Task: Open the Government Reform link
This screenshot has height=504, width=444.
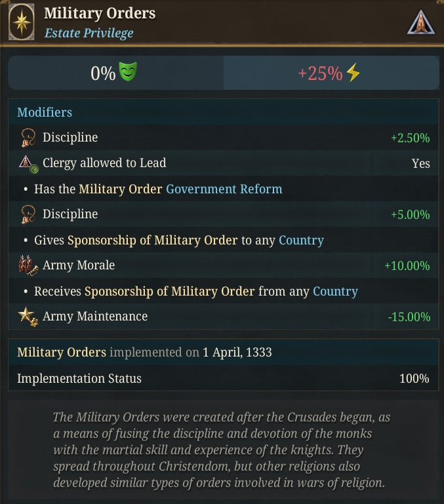Action: coord(224,189)
